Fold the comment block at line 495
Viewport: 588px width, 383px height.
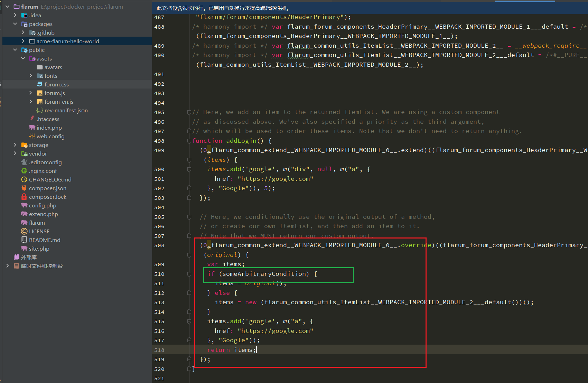pyautogui.click(x=189, y=112)
